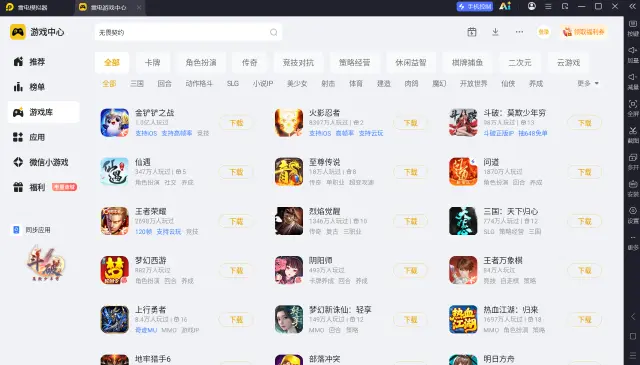The image size is (640, 365).
Task: Open the hamburger menu in title bar
Action: [548, 7]
